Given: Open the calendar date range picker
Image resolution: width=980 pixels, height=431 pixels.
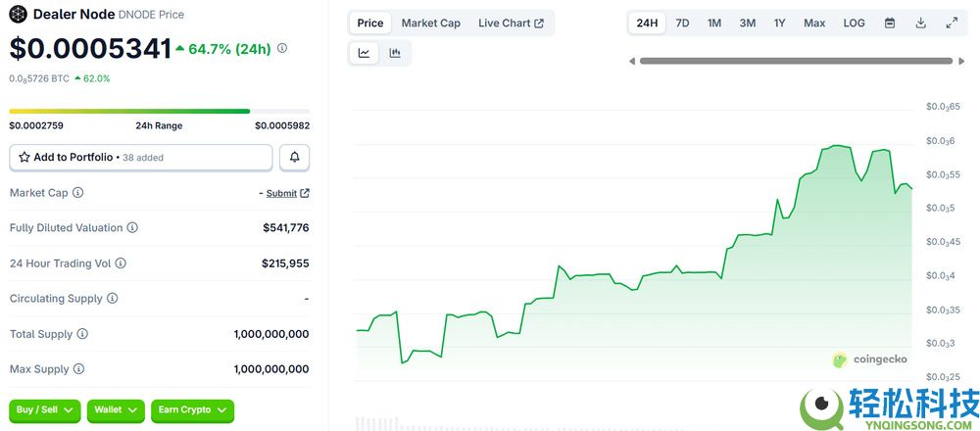Looking at the screenshot, I should click(x=890, y=23).
